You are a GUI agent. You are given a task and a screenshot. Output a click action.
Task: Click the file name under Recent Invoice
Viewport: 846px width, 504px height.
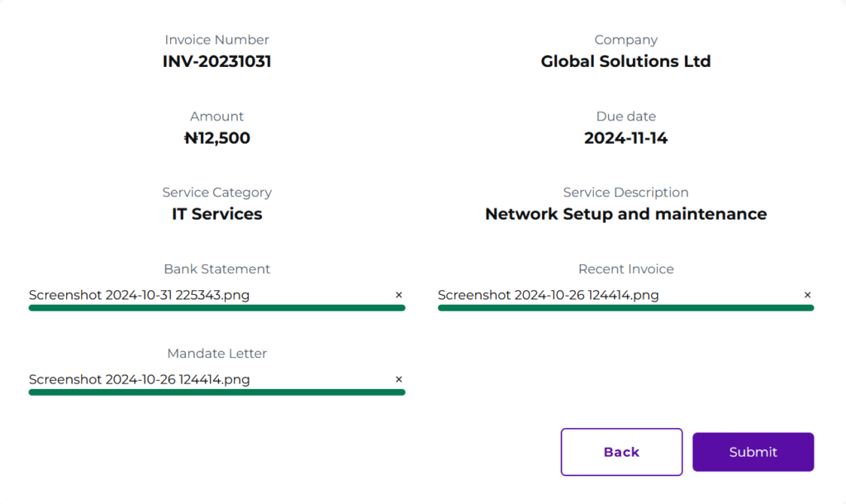pyautogui.click(x=548, y=295)
